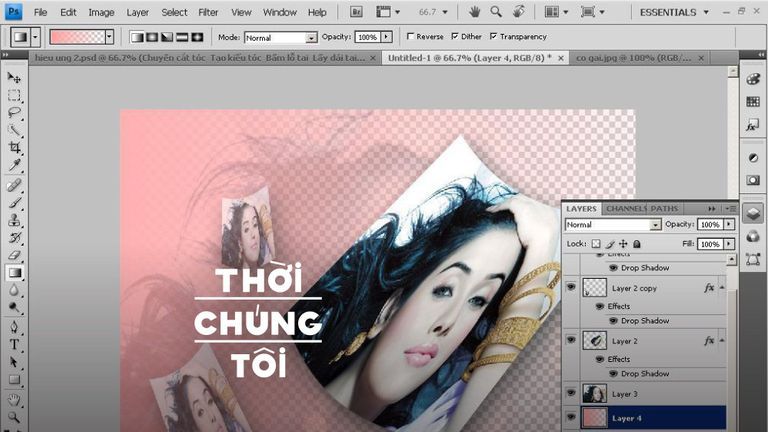Collapse the effects arrow on Layer 2
The image size is (768, 432).
722,340
